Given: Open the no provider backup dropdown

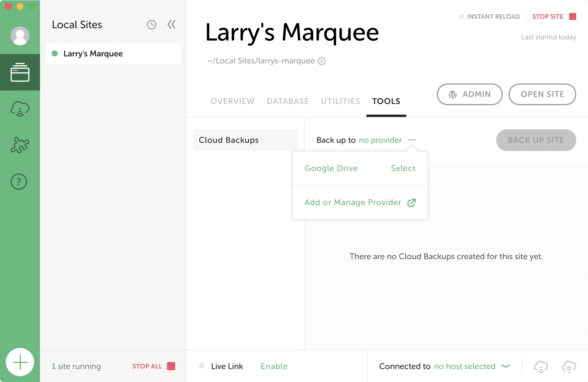Looking at the screenshot, I should coord(380,140).
